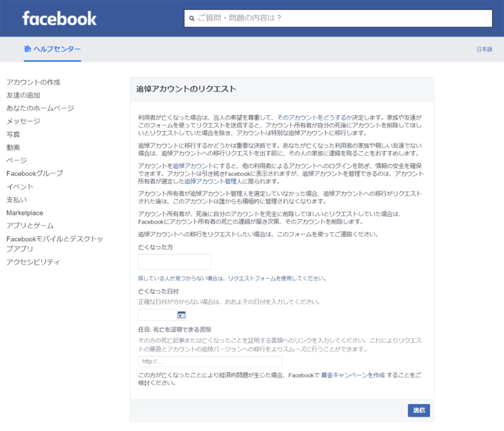
Task: Click the Facebook logo
Action: click(x=60, y=18)
